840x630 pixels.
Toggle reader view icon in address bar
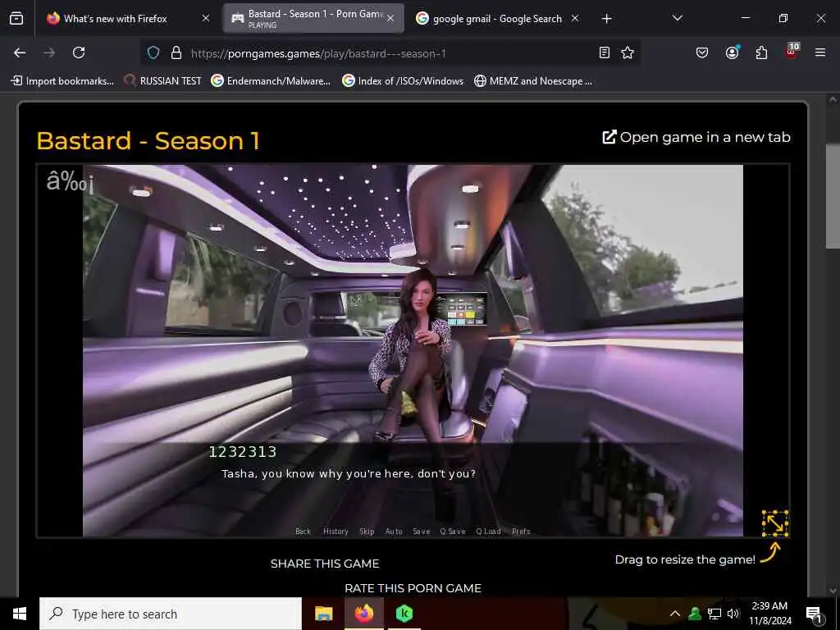tap(605, 52)
